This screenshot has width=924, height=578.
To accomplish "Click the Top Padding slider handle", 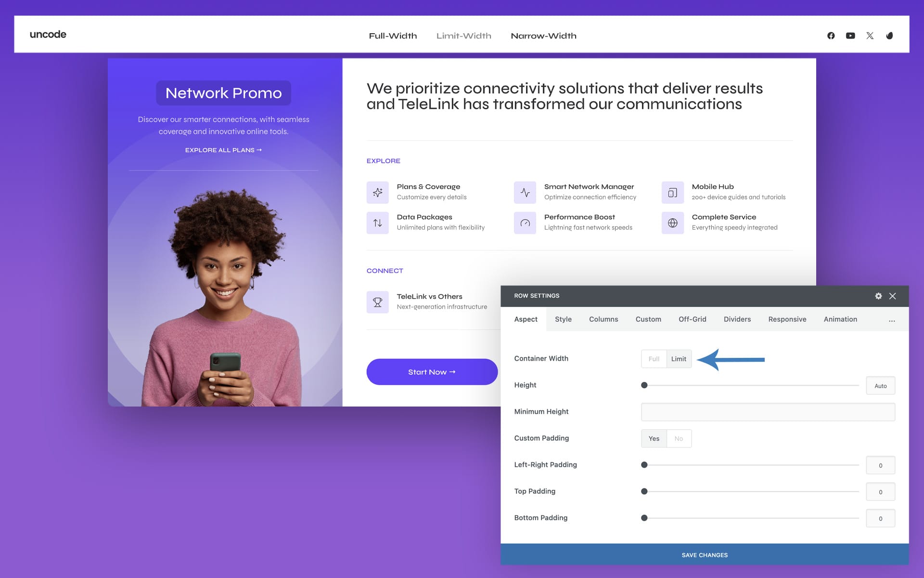I will tap(644, 491).
